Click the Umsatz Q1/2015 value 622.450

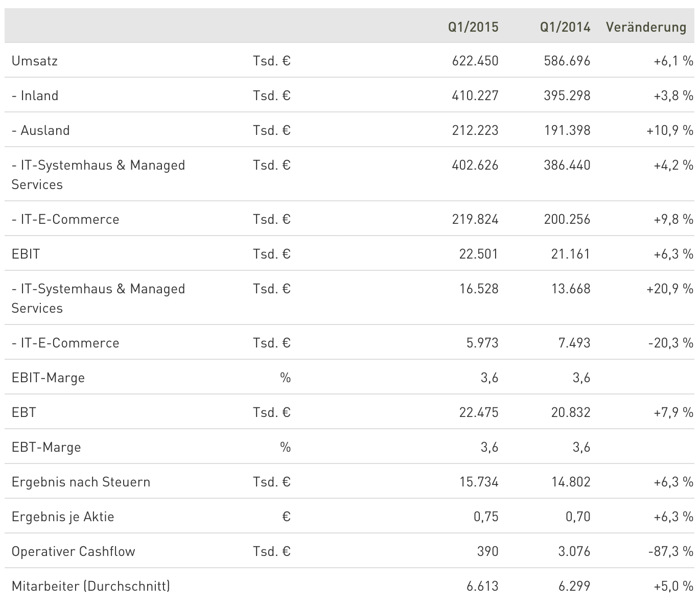point(475,61)
